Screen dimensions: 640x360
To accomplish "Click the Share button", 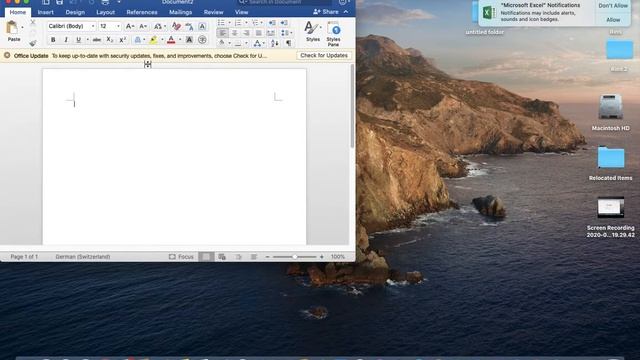I will pyautogui.click(x=326, y=12).
